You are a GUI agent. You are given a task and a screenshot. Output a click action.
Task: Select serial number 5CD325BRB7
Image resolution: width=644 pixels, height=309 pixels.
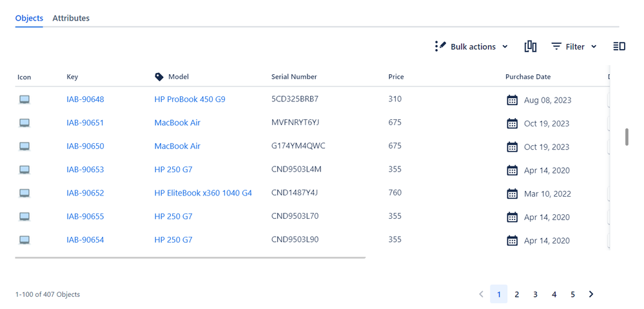coord(295,99)
